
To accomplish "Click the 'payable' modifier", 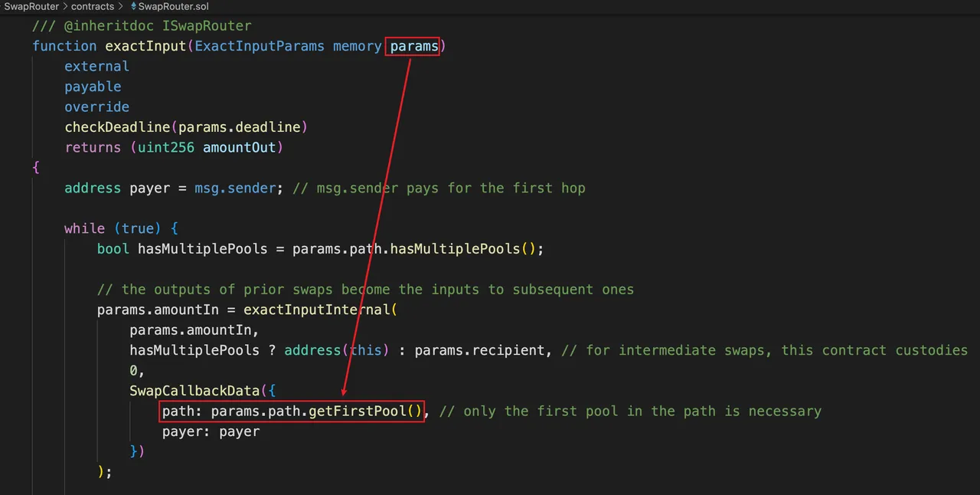I will (x=93, y=87).
